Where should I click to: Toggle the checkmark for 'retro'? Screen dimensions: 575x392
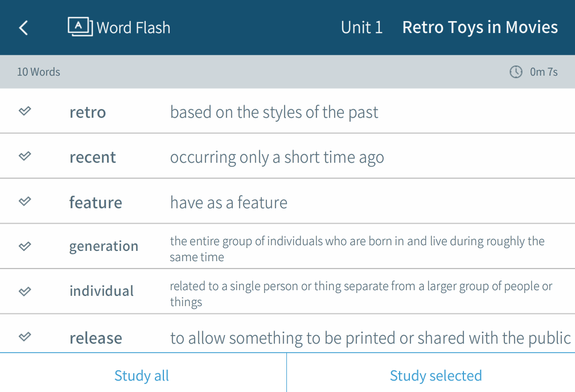25,111
